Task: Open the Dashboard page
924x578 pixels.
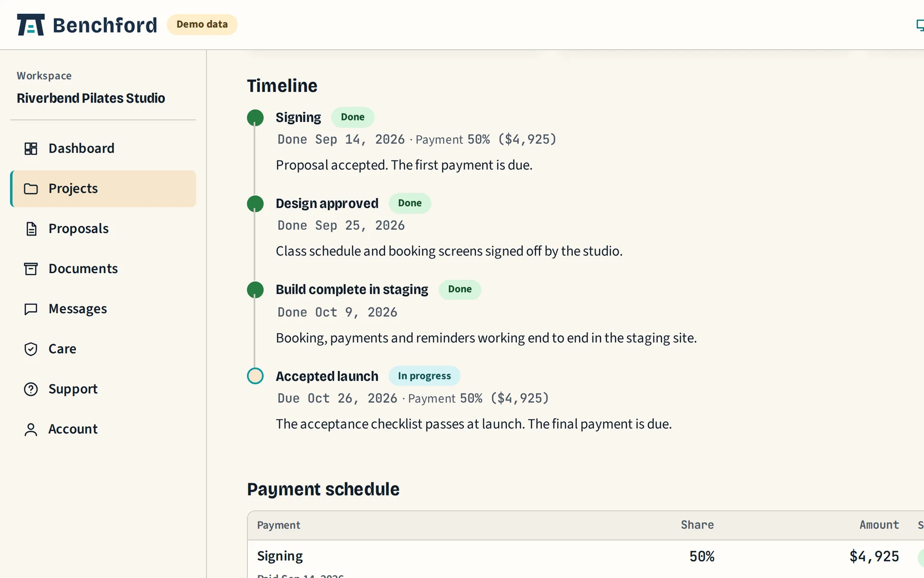Action: click(x=103, y=148)
